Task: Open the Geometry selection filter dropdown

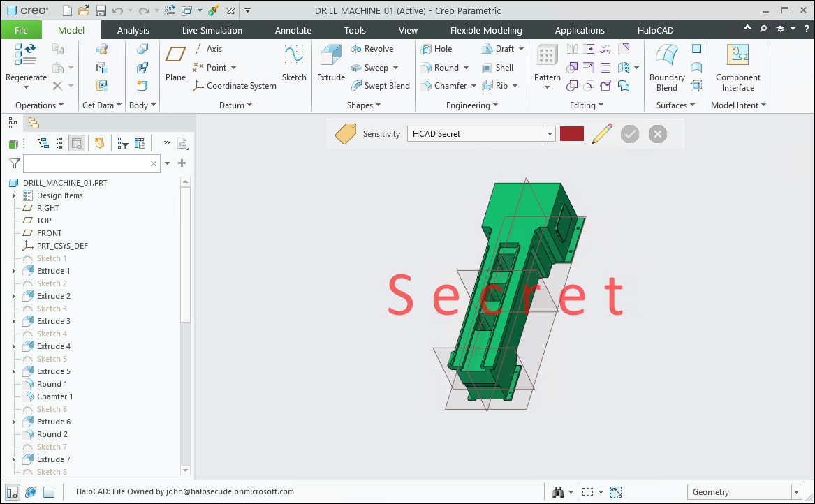Action: [x=795, y=492]
